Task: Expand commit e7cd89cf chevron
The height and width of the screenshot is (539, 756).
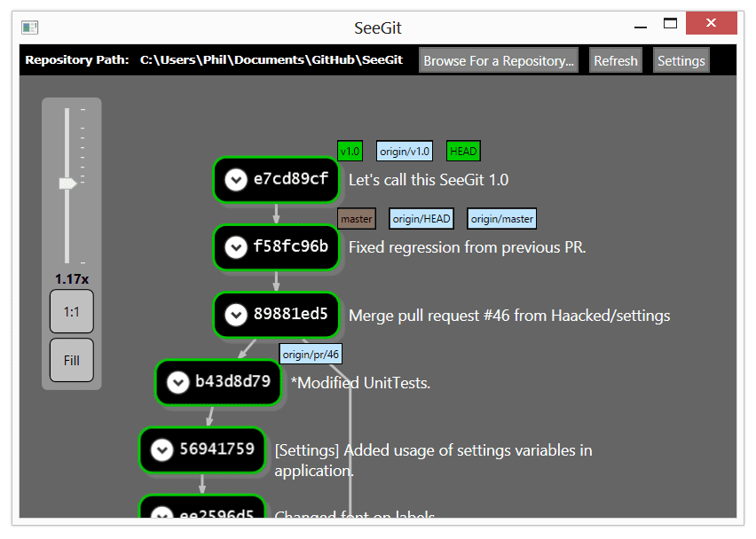Action: (x=236, y=180)
